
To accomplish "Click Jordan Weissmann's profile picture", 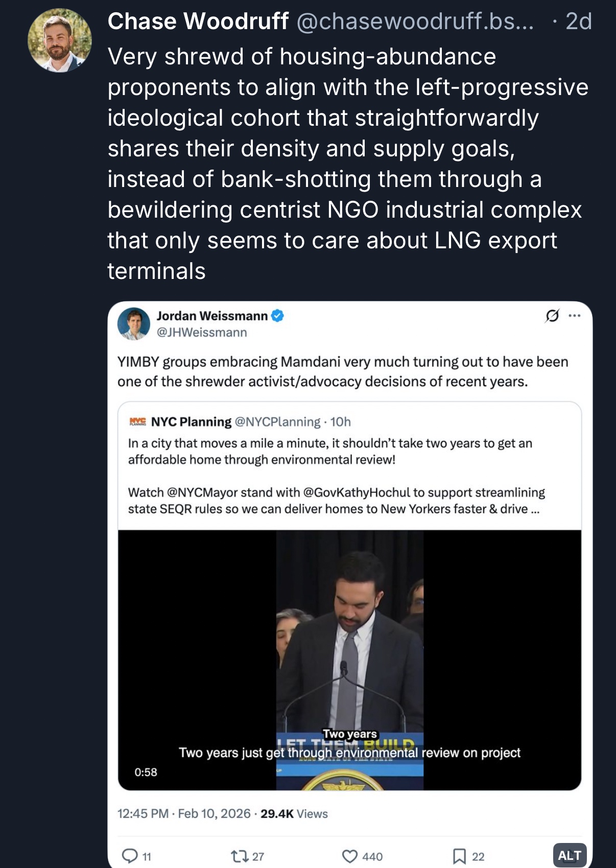I will click(x=134, y=324).
